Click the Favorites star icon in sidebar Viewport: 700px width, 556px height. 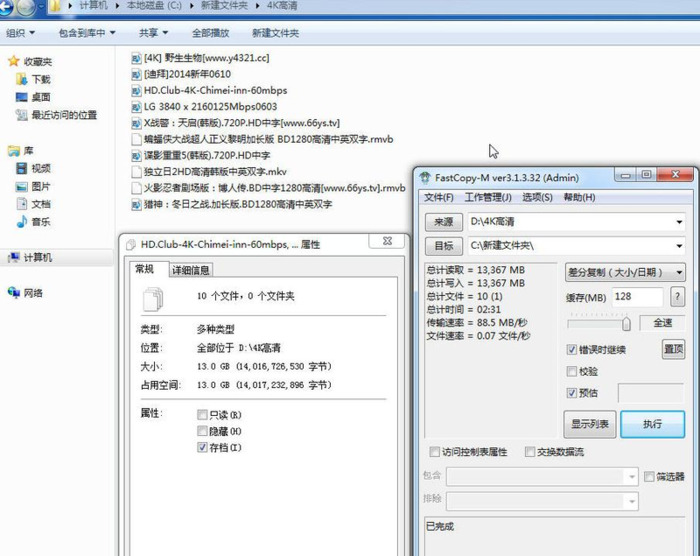click(x=14, y=61)
